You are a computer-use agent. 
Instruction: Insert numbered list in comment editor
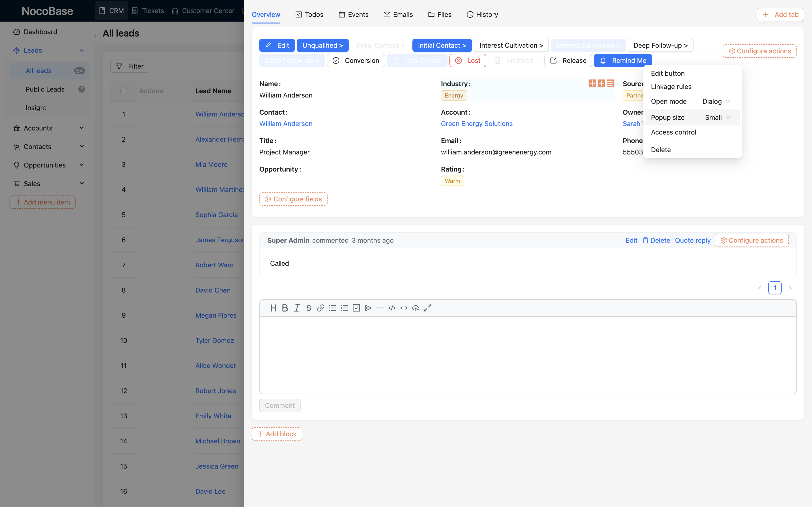point(344,308)
